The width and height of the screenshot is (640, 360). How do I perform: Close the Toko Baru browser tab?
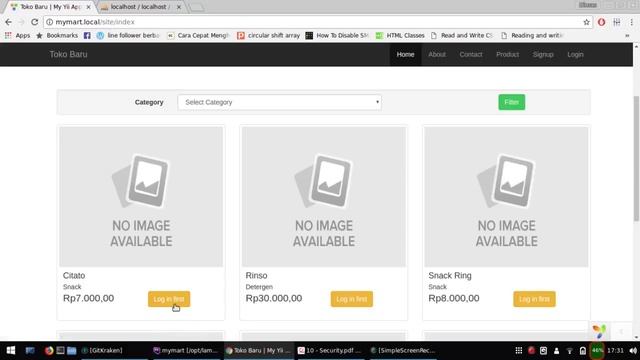[x=88, y=7]
